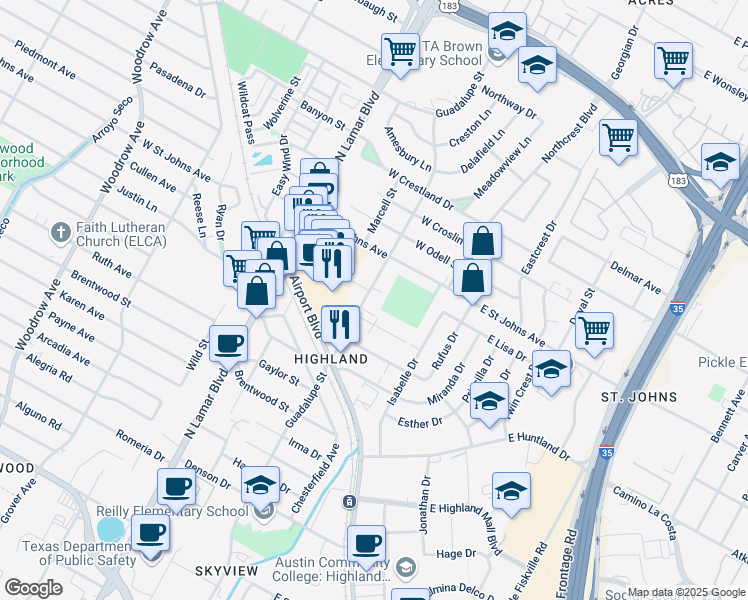The height and width of the screenshot is (600, 748).
Task: Click the Hage Dr street label
Action: click(x=456, y=554)
